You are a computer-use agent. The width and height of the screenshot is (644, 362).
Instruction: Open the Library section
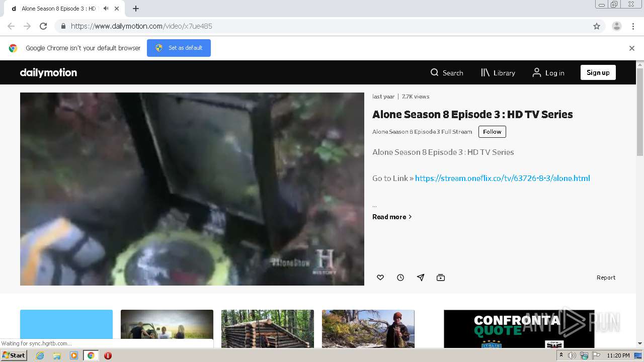[498, 72]
